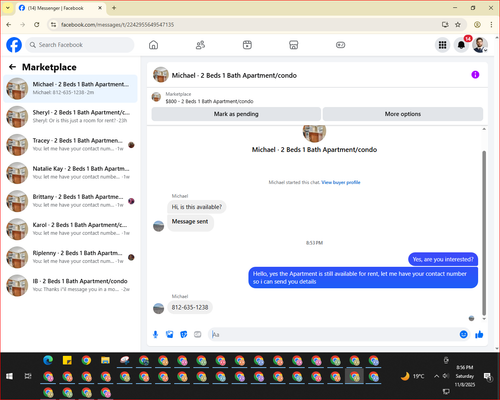Image resolution: width=500 pixels, height=400 pixels.
Task: Click the chat scrollbar thumb
Action: [x=484, y=233]
